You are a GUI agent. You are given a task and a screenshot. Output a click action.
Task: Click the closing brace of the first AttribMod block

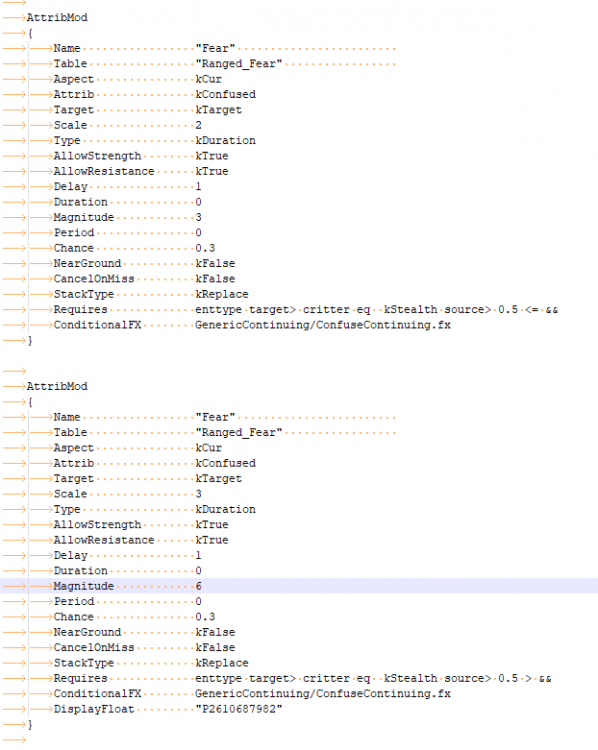tap(30, 341)
